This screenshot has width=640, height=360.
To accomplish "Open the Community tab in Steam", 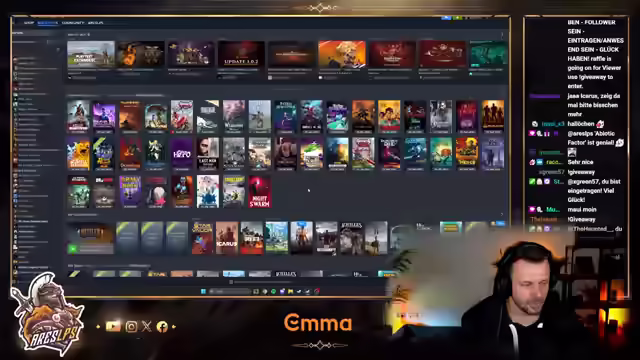I will coord(73,23).
